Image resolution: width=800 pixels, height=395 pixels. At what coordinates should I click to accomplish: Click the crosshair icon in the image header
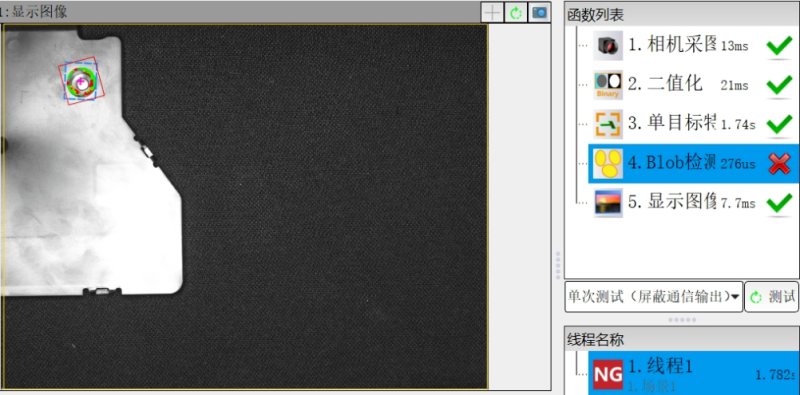click(x=492, y=12)
